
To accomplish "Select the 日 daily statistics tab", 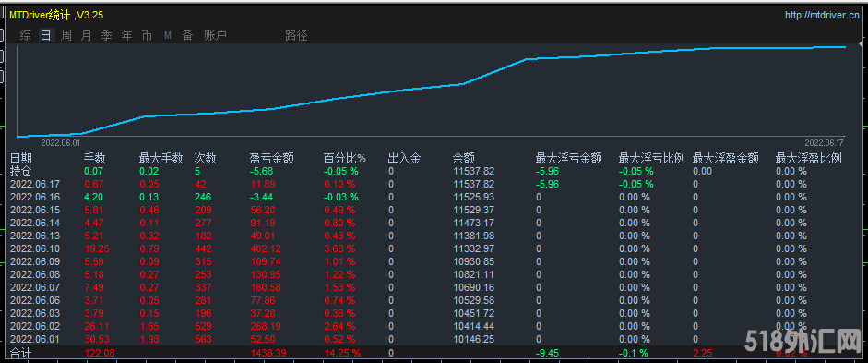I will click(x=46, y=35).
